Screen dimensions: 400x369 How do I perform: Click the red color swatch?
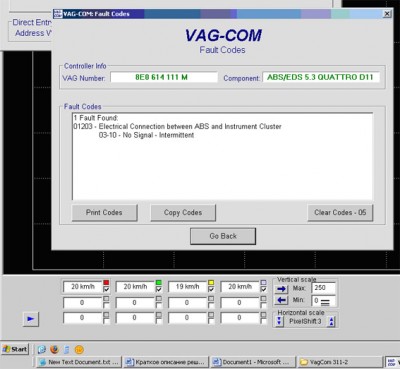click(x=106, y=283)
